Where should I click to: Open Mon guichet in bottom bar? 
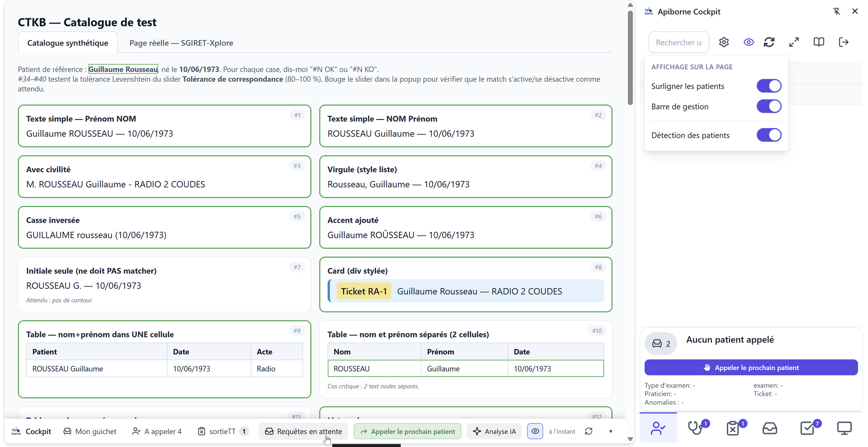click(x=90, y=431)
